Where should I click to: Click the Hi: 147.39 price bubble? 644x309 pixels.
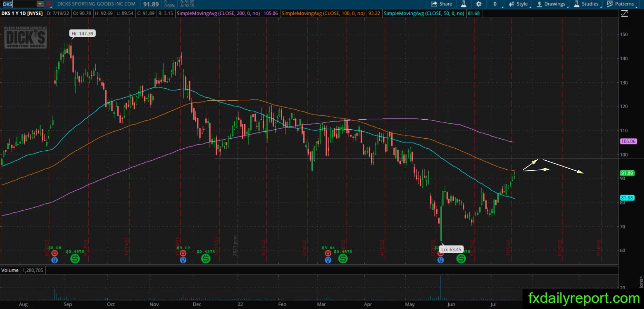(82, 33)
